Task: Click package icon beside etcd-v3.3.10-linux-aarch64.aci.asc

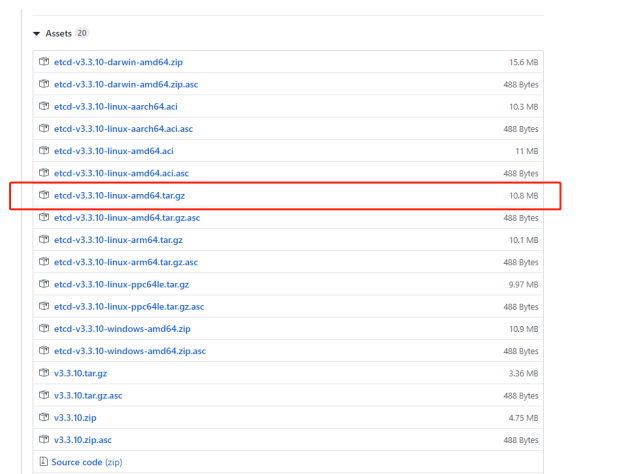Action: (44, 128)
